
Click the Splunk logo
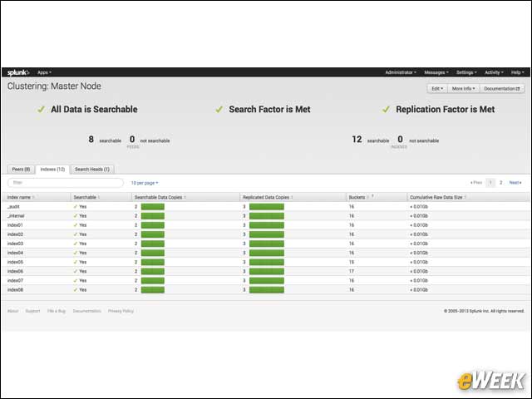[x=18, y=72]
